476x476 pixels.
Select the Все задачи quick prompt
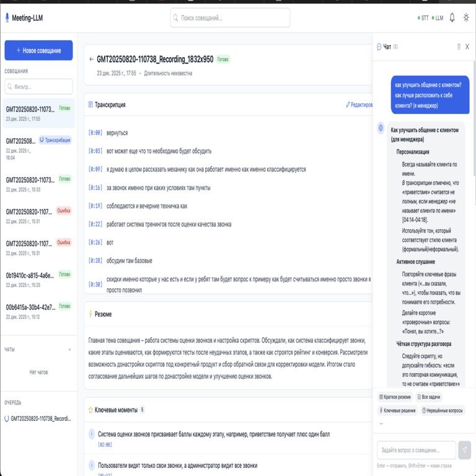[x=428, y=397]
